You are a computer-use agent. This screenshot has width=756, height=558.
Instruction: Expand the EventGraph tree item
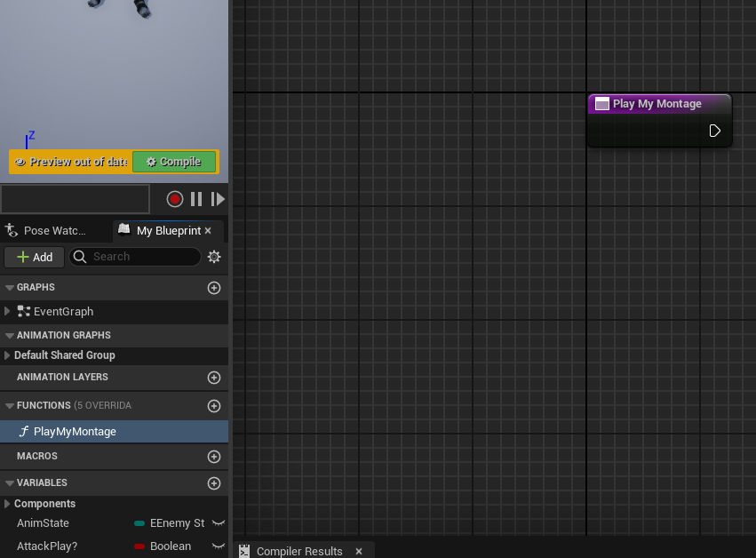point(7,312)
